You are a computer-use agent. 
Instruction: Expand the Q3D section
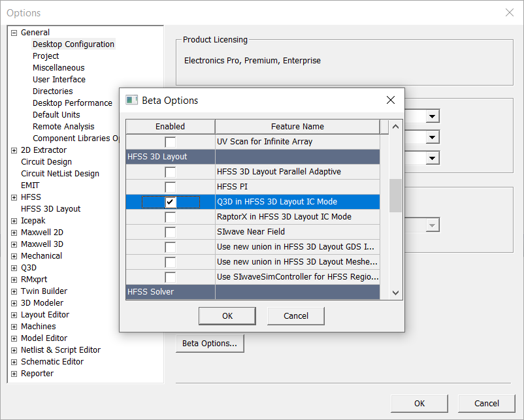(14, 267)
